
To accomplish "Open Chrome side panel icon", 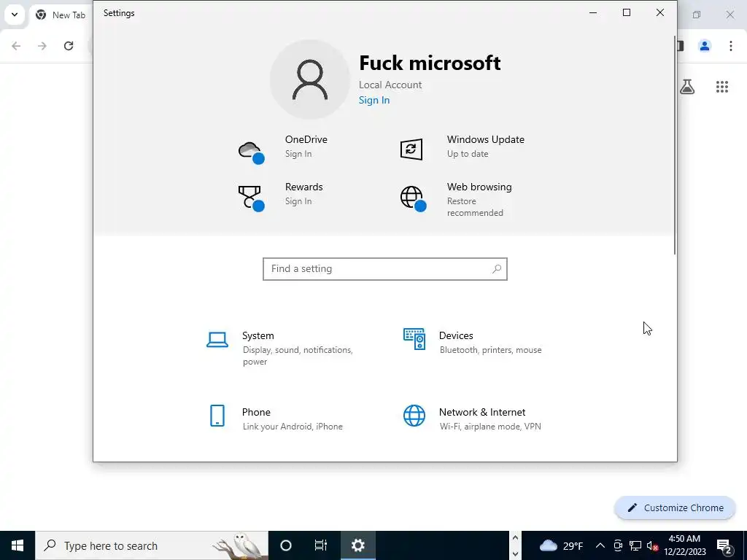I will coord(681,46).
